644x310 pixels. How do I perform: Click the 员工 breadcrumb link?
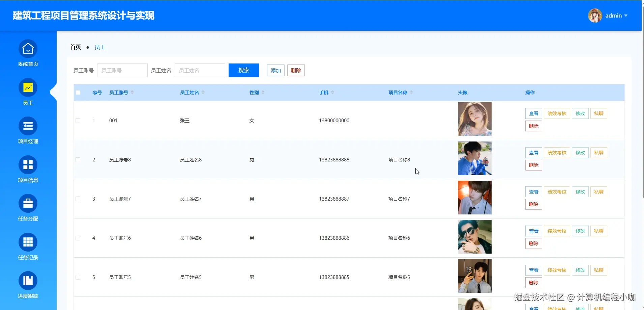[100, 47]
